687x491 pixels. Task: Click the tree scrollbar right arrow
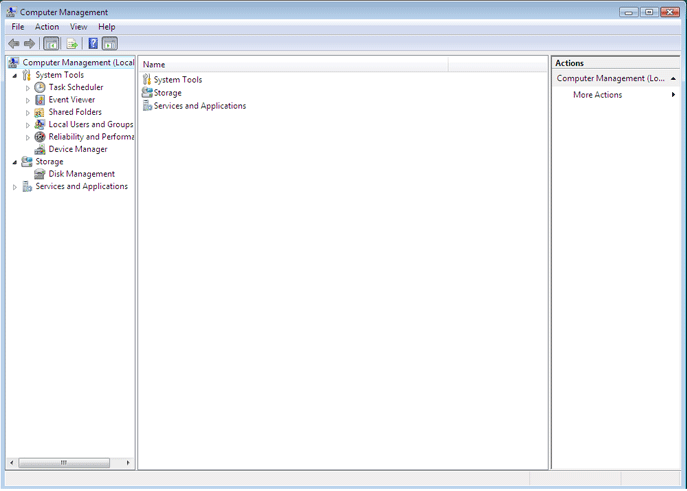click(x=128, y=463)
